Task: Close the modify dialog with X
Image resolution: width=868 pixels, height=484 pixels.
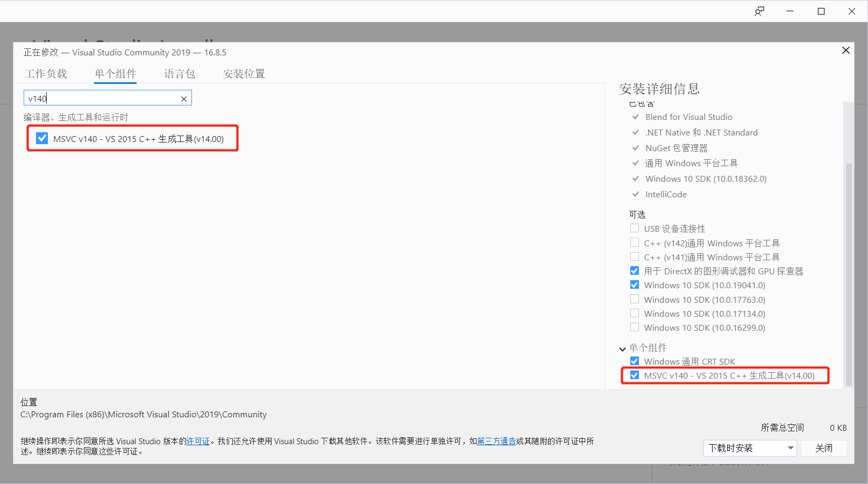Action: point(845,50)
